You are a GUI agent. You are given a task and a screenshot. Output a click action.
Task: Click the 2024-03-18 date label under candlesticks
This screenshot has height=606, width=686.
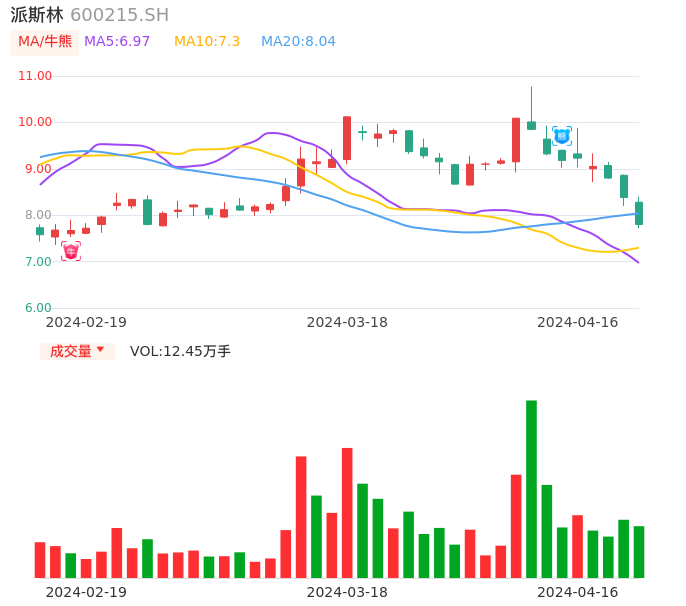point(347,322)
